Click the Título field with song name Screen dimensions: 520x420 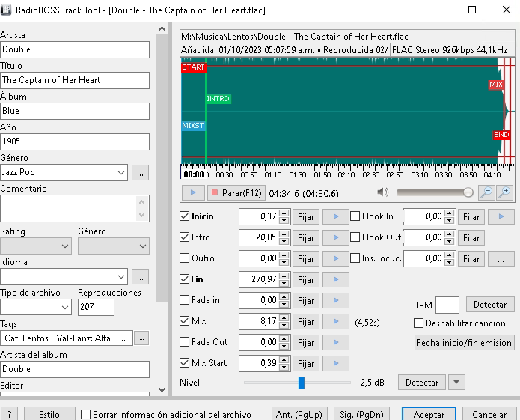(75, 80)
